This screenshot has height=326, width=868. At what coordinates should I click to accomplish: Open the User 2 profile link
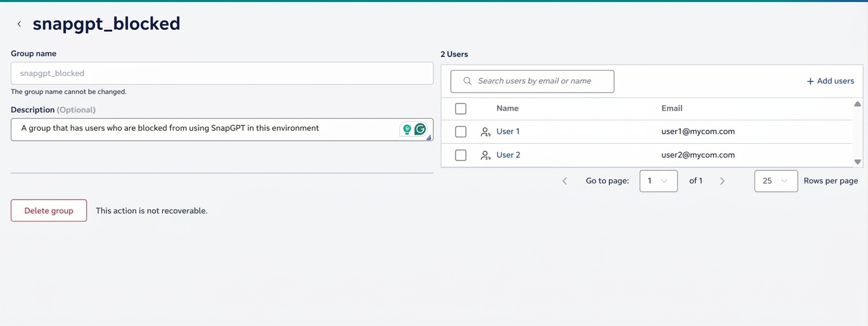coord(508,155)
